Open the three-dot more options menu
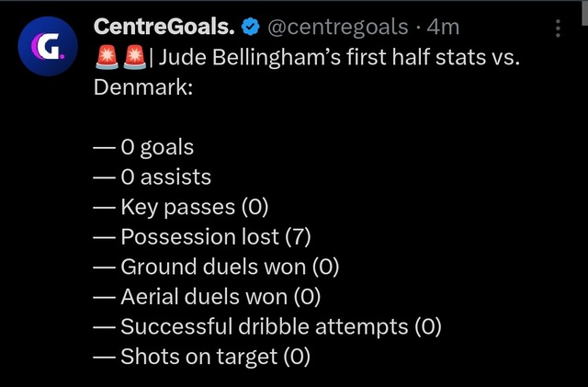The width and height of the screenshot is (588, 387). [558, 28]
